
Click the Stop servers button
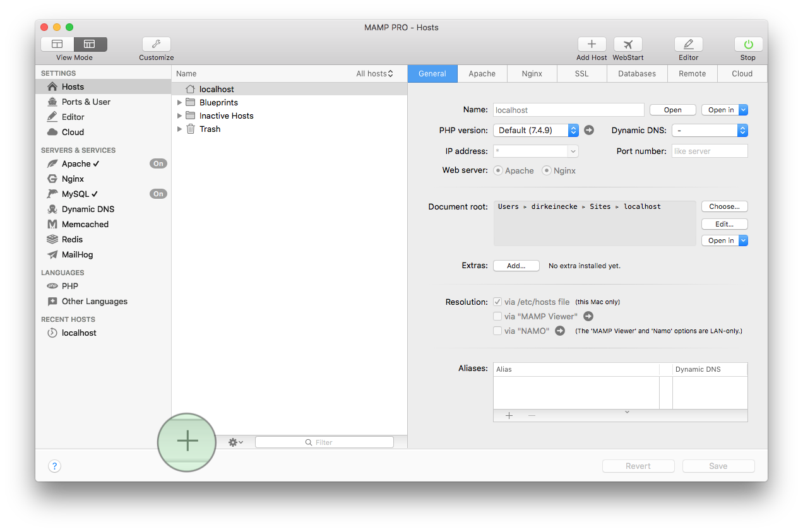point(747,44)
